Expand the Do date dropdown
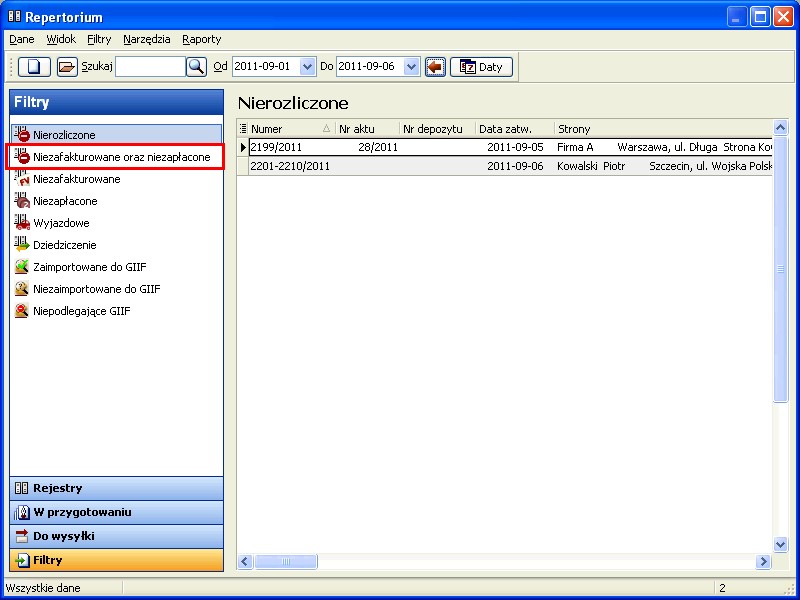 pos(411,67)
